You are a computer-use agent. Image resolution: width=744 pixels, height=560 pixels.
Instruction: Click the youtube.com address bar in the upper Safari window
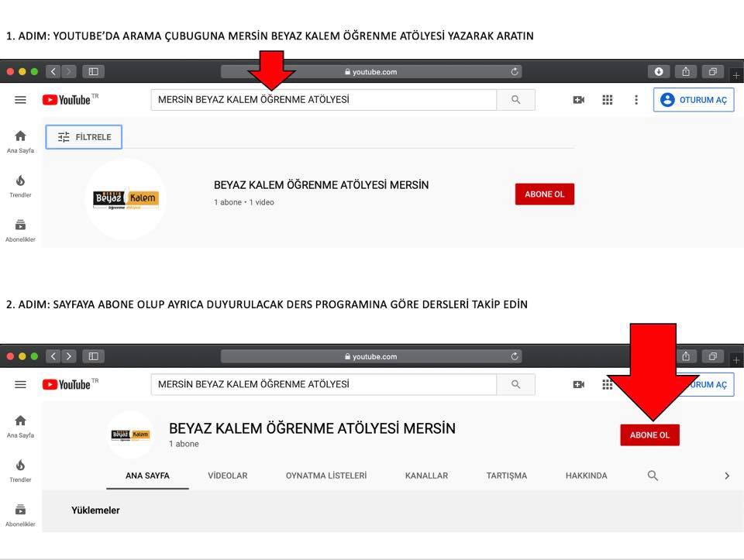coord(371,71)
